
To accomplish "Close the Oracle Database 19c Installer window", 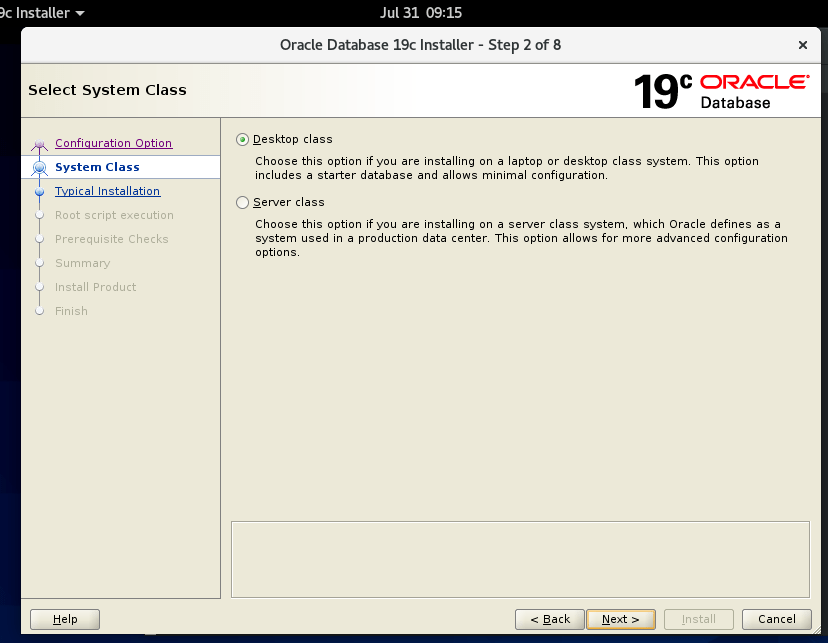I will [x=803, y=45].
